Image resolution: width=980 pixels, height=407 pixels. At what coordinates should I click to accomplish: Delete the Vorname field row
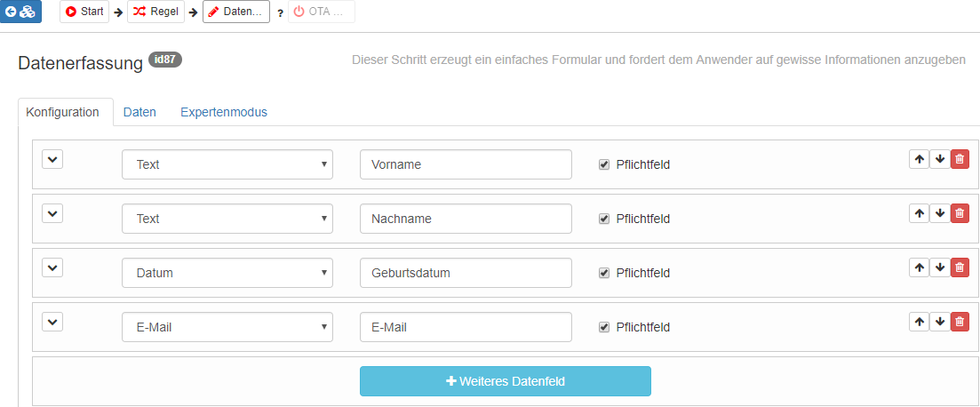(x=960, y=159)
